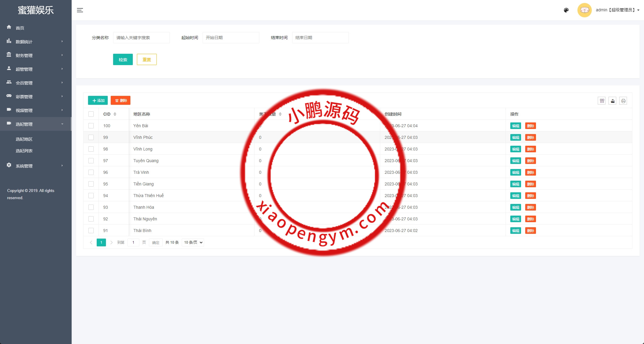644x344 pixels.
Task: Open the 选妃列表 submenu item
Action: tap(24, 151)
